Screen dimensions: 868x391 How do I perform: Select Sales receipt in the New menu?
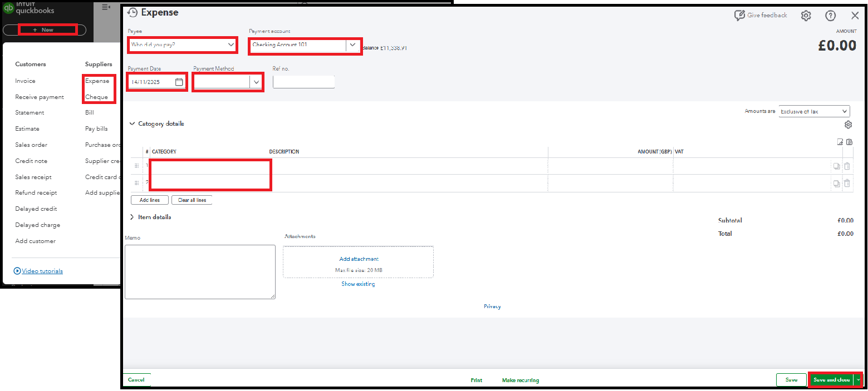tap(33, 177)
